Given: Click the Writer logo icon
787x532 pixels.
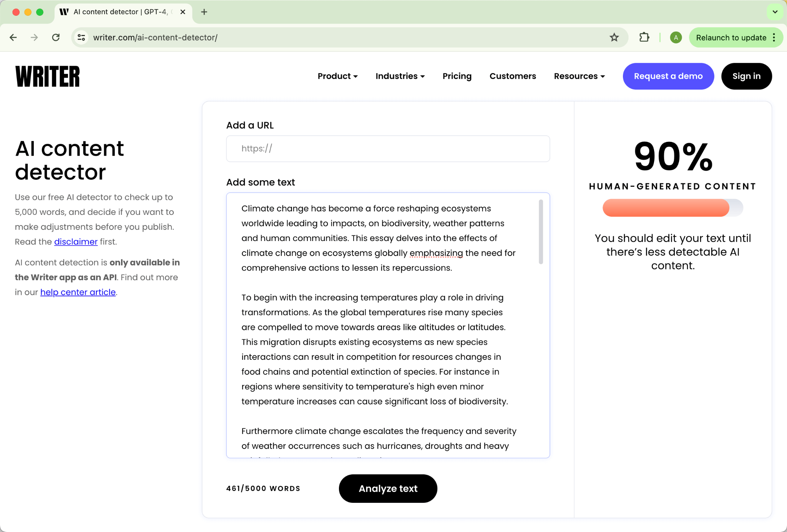Looking at the screenshot, I should coord(48,76).
